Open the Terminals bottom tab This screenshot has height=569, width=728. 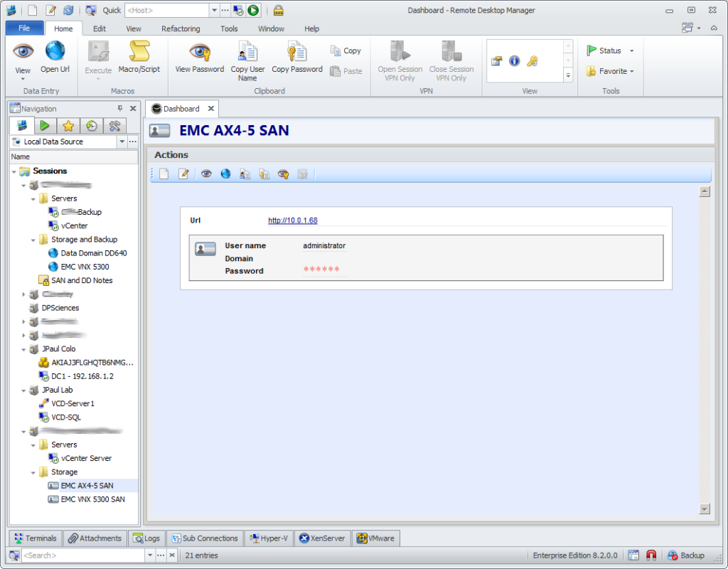36,538
